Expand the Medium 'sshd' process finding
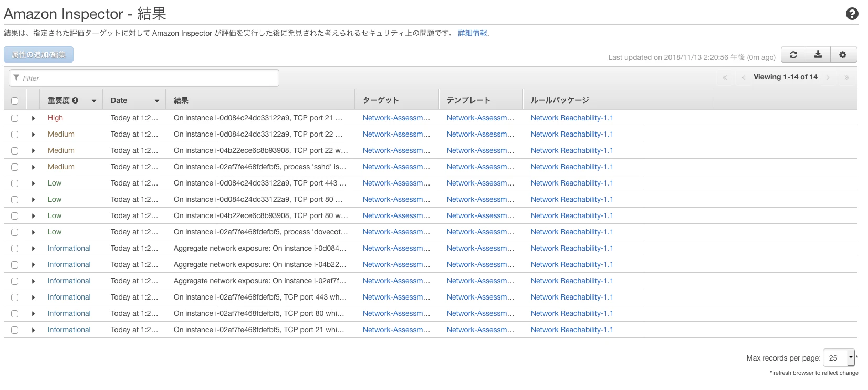 click(x=33, y=167)
